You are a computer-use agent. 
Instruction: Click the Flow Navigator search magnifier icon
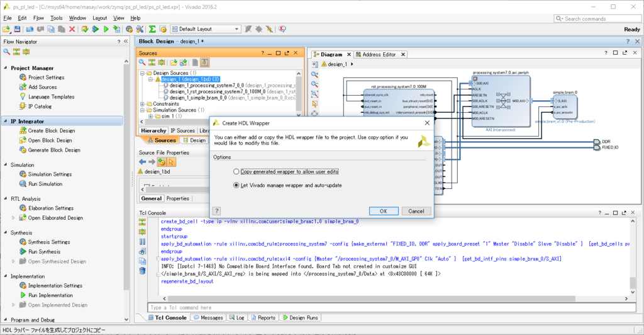click(6, 52)
